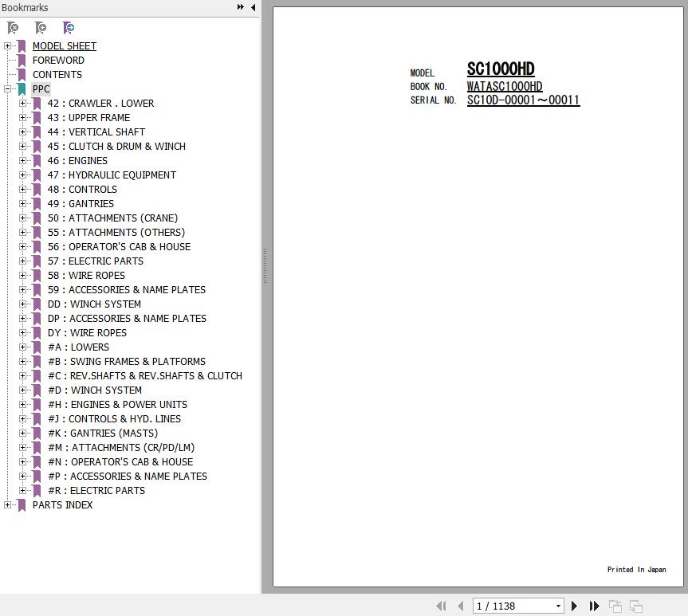
Task: Open #M : ATTACHMENTS (CR/PD/LM) bookmark
Action: coord(121,448)
